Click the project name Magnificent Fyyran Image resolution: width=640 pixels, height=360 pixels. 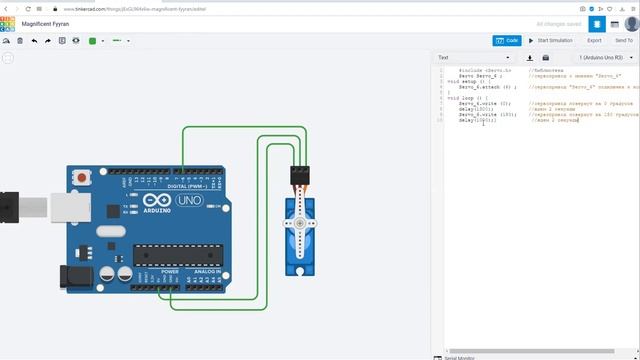click(45, 24)
